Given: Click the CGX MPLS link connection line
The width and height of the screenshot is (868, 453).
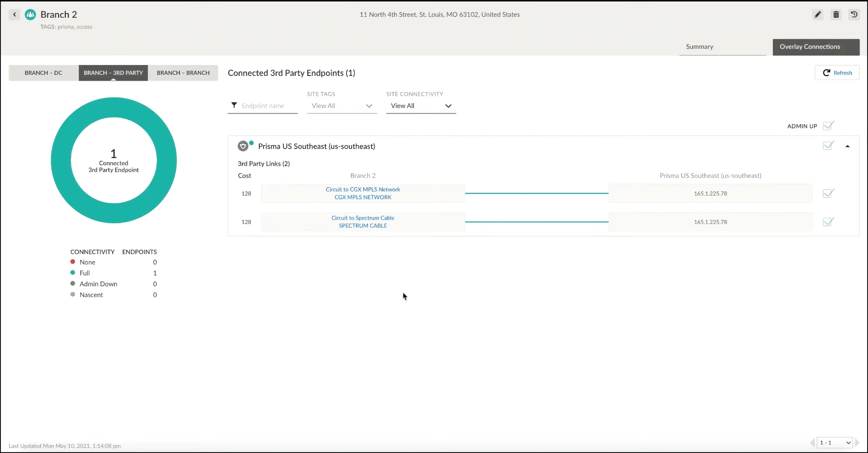Looking at the screenshot, I should 537,193.
